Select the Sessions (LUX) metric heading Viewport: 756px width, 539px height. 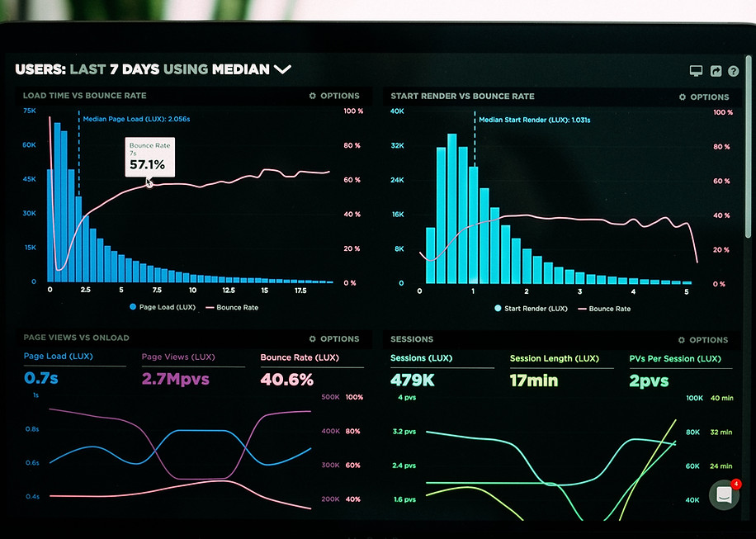point(422,358)
